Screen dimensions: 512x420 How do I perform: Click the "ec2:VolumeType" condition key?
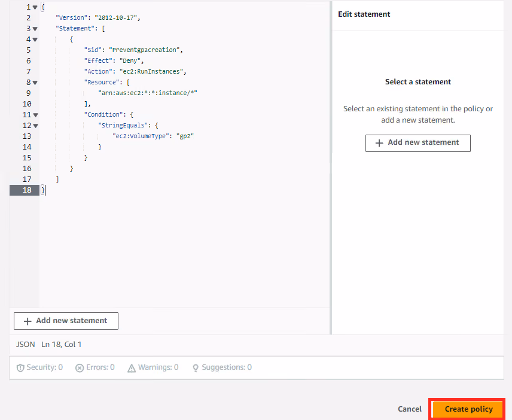tap(141, 136)
